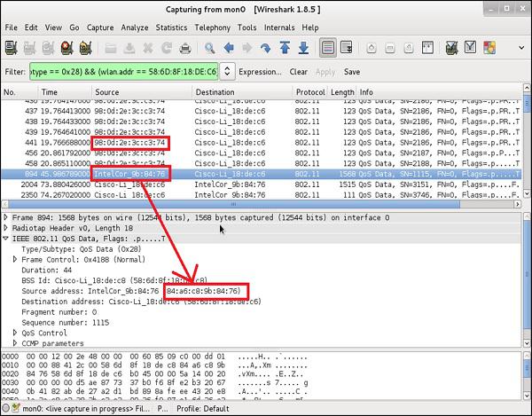Click into the display filter input field
This screenshot has height=416, width=532.
point(123,72)
